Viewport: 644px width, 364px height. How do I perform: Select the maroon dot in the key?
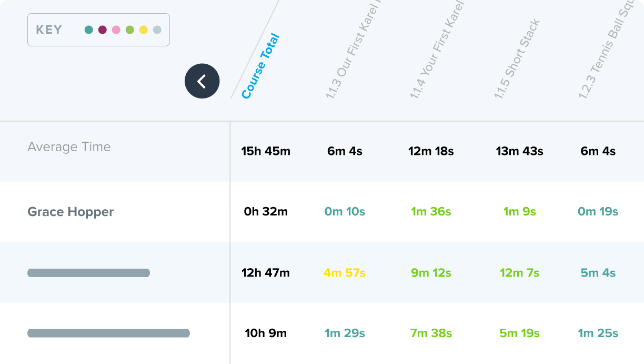103,30
